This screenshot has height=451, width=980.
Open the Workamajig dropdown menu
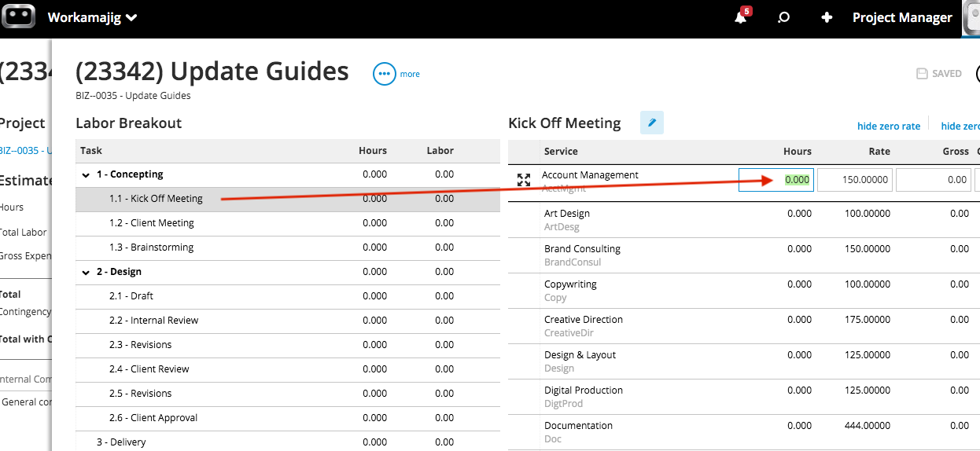[92, 17]
